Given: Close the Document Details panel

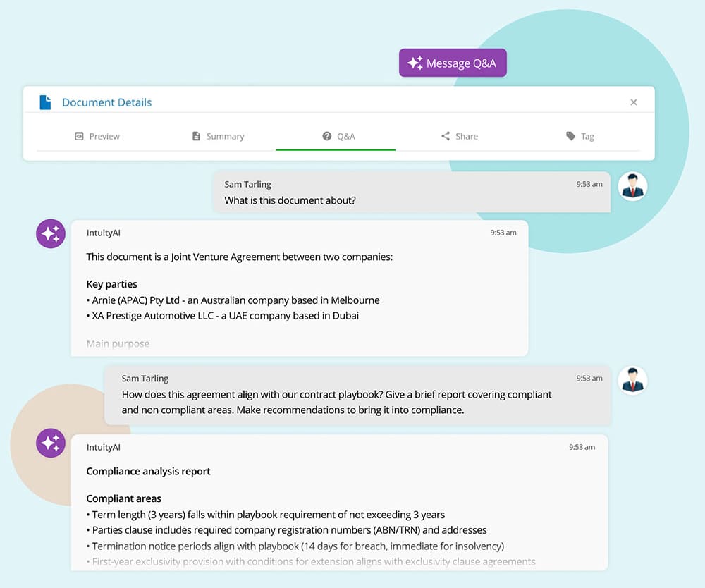Looking at the screenshot, I should click(633, 102).
